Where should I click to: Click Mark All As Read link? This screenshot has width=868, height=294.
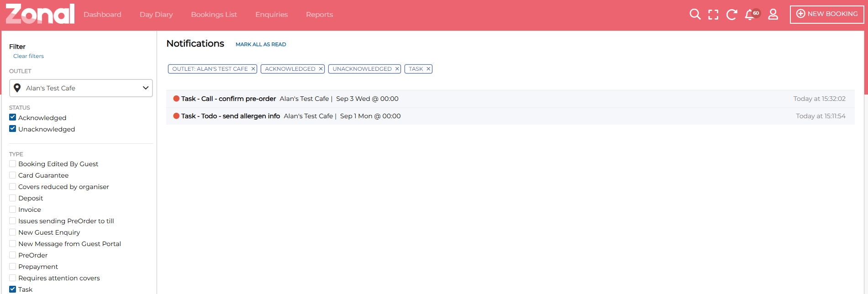[261, 44]
